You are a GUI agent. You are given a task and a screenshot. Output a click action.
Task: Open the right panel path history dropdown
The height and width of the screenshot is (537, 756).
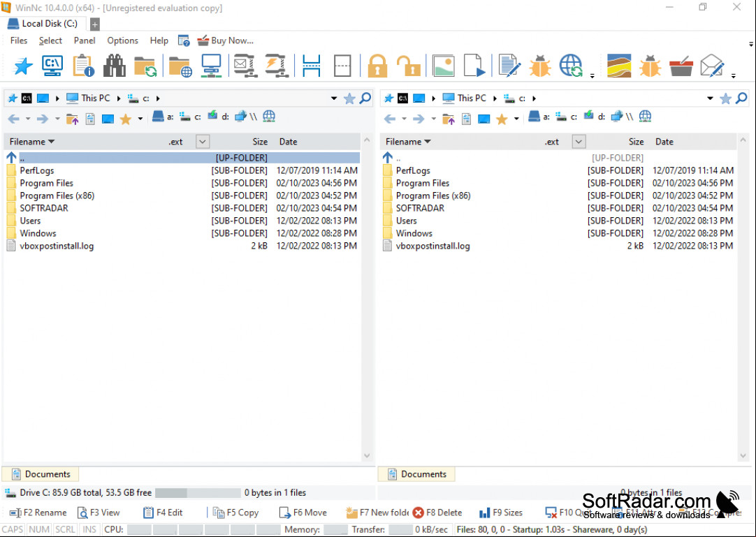coord(710,98)
